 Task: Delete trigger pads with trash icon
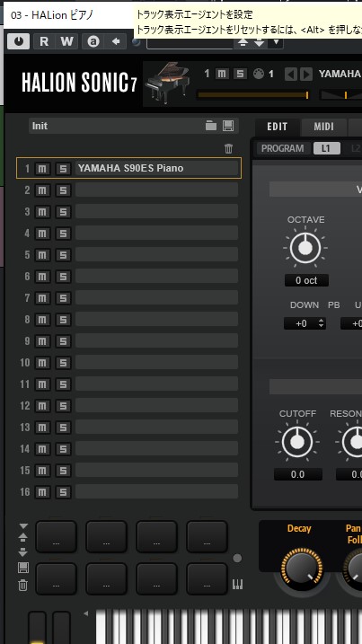[23, 585]
